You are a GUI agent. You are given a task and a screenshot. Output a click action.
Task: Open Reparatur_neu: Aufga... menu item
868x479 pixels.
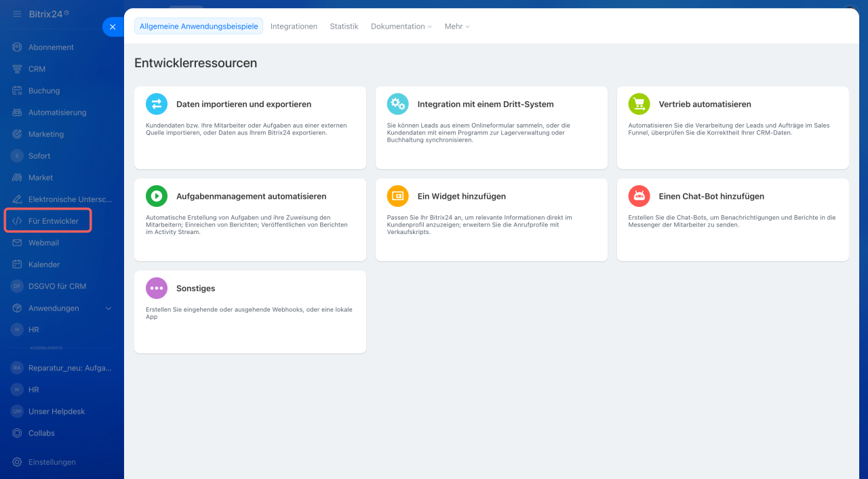point(70,368)
